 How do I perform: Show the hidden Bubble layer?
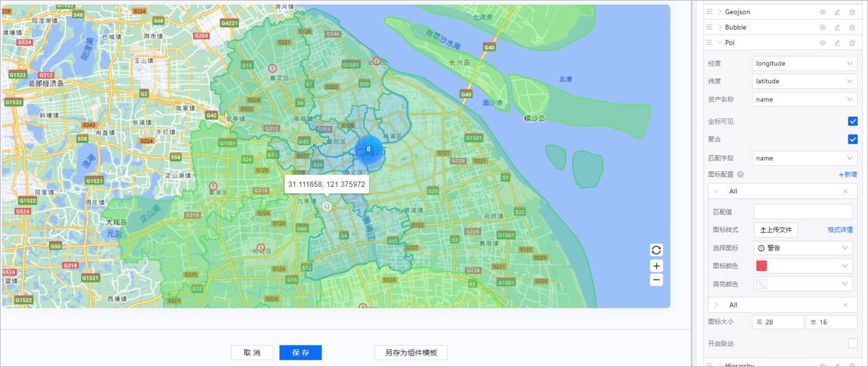[823, 28]
